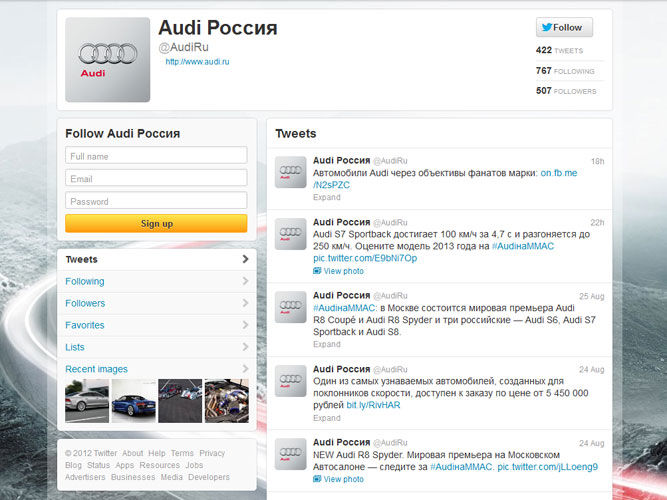Open the Favorites sidebar tab
The width and height of the screenshot is (667, 500).
(157, 325)
